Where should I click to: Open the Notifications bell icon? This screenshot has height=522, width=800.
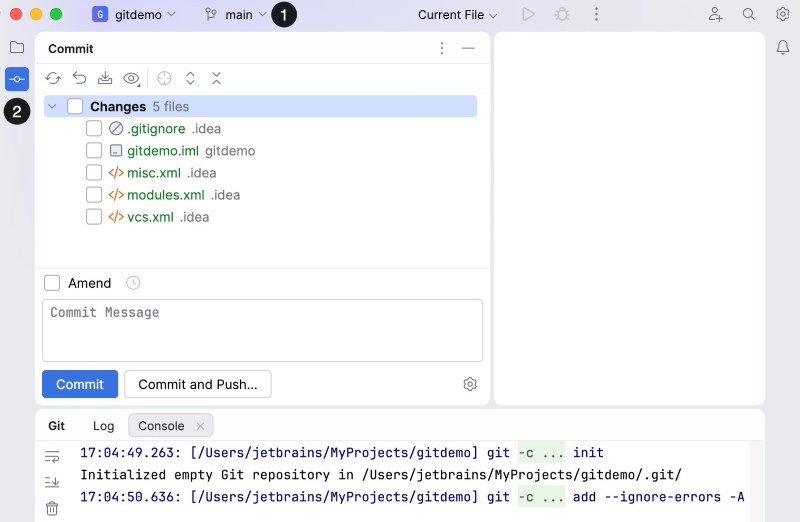point(783,47)
